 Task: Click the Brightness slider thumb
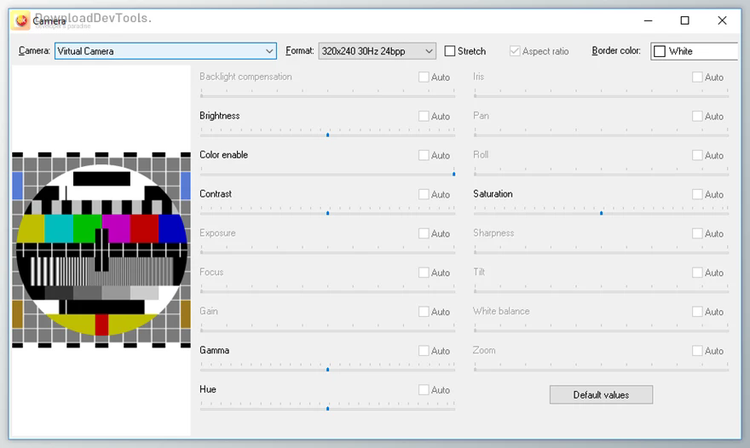[328, 135]
